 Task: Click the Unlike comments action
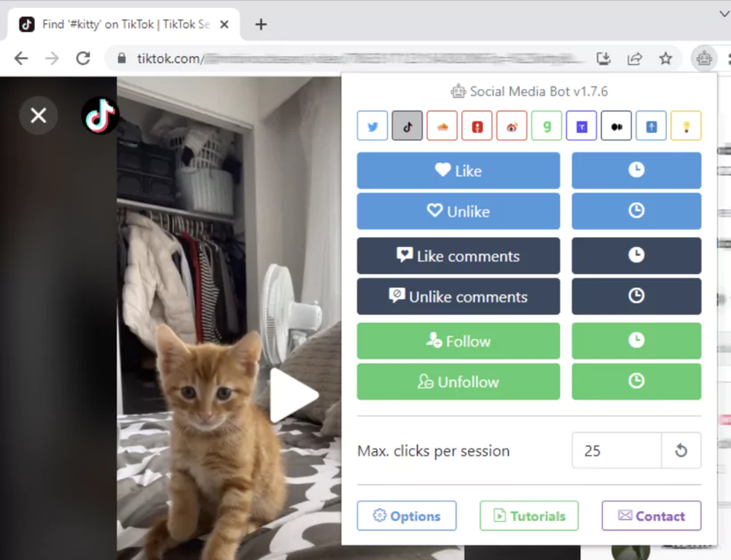pyautogui.click(x=458, y=296)
